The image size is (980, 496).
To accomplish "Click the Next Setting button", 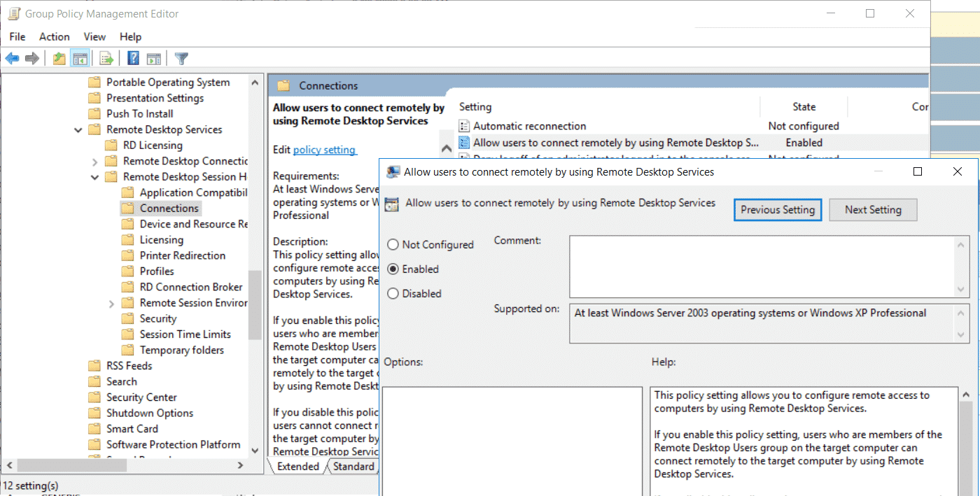I will tap(873, 210).
